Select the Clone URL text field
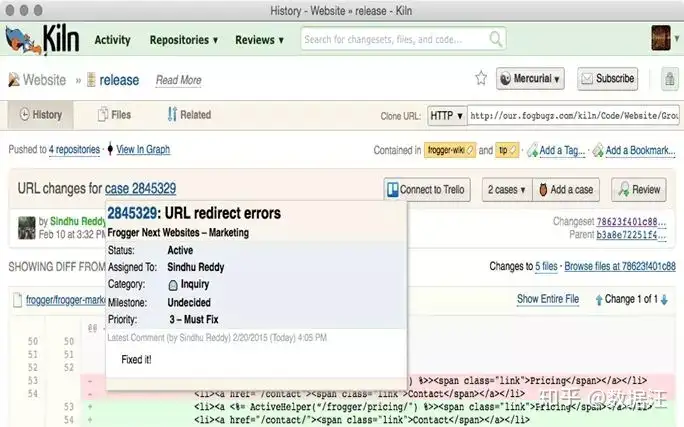Screen dimensions: 684x427 pos(573,116)
